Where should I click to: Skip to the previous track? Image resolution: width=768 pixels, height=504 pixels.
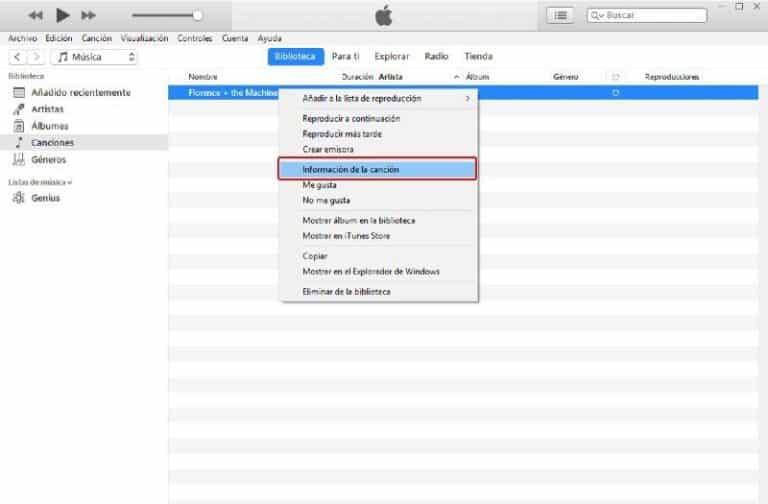click(35, 15)
